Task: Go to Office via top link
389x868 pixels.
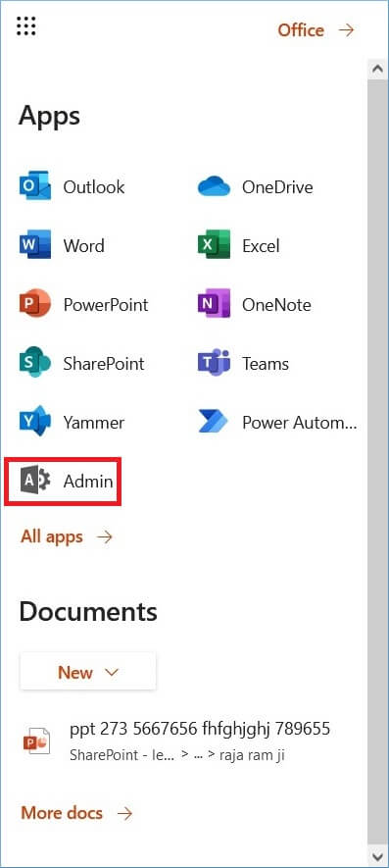Action: 316,29
